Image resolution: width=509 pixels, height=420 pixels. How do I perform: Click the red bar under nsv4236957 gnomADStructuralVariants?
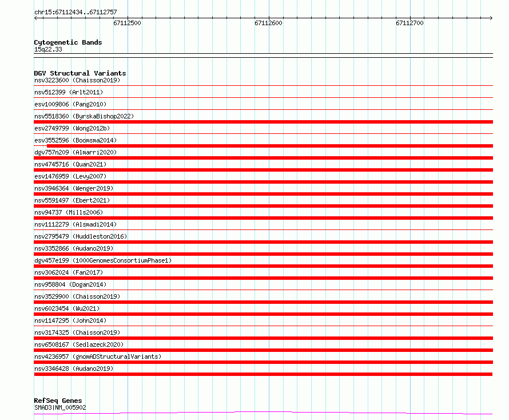(263, 362)
